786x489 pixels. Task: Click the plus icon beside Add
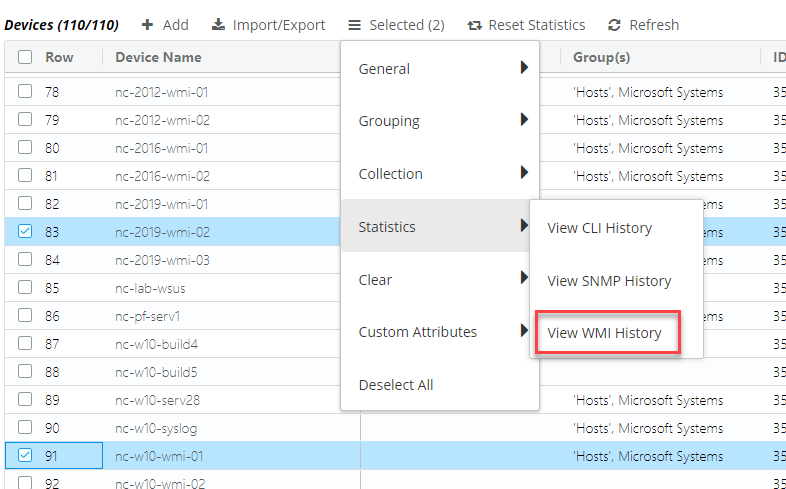147,25
